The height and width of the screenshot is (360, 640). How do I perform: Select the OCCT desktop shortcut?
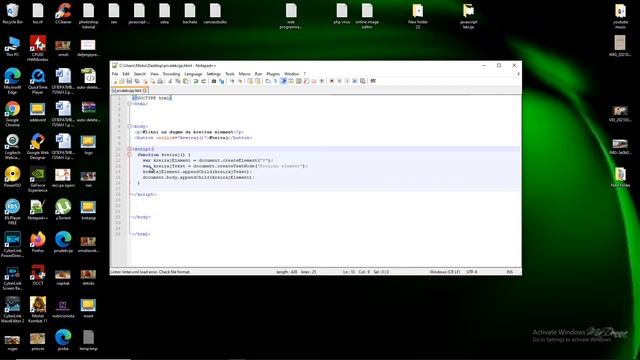(x=38, y=275)
